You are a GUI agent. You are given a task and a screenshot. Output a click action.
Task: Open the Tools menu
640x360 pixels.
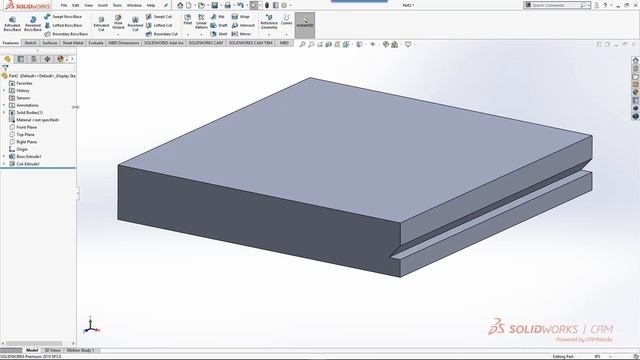pos(117,5)
